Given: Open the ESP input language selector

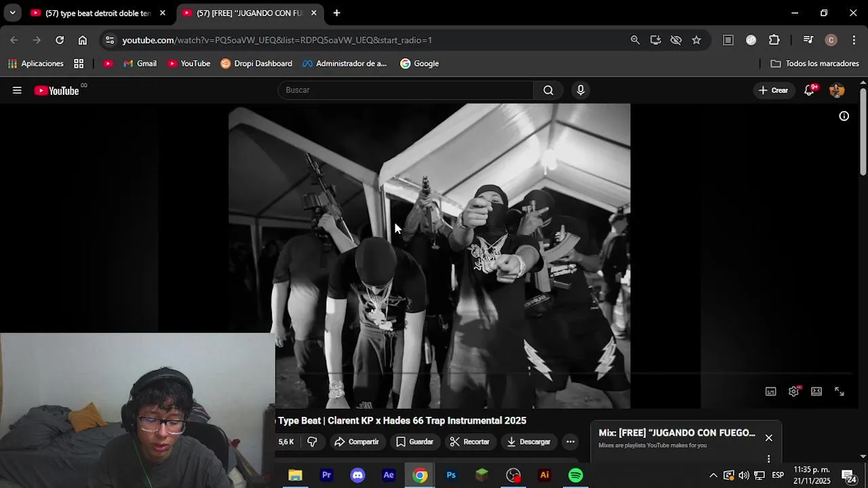Looking at the screenshot, I should pyautogui.click(x=778, y=475).
